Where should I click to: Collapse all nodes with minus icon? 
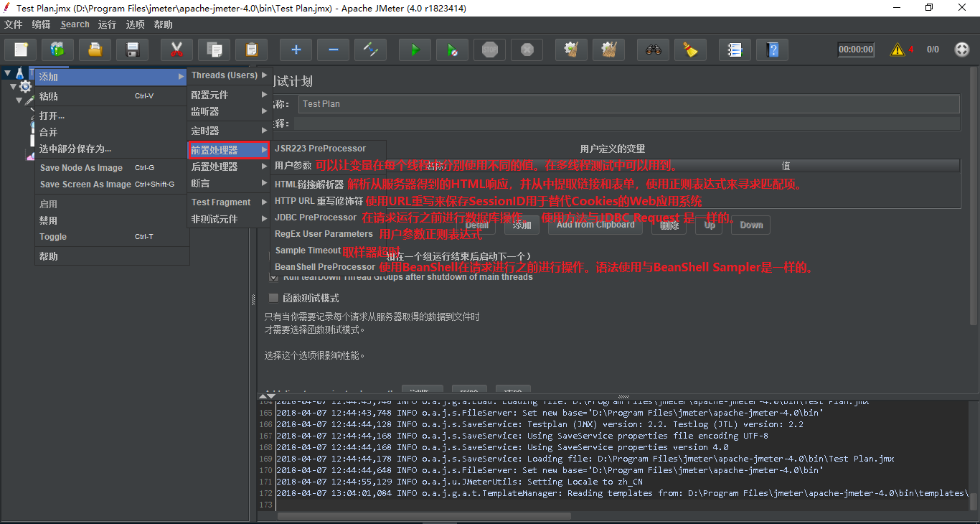pos(333,50)
